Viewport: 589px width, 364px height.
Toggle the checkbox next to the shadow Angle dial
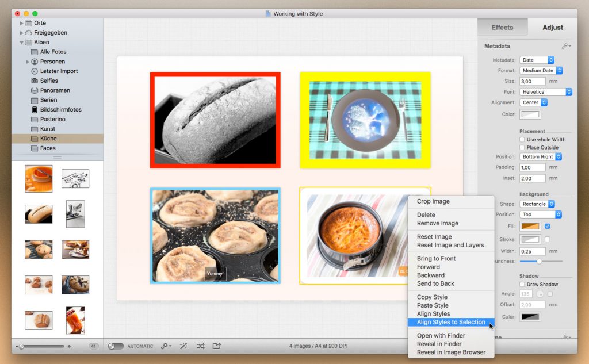pos(550,294)
